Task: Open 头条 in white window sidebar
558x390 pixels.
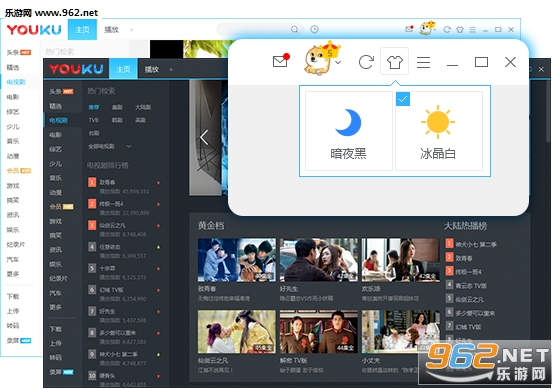Action: (19, 52)
